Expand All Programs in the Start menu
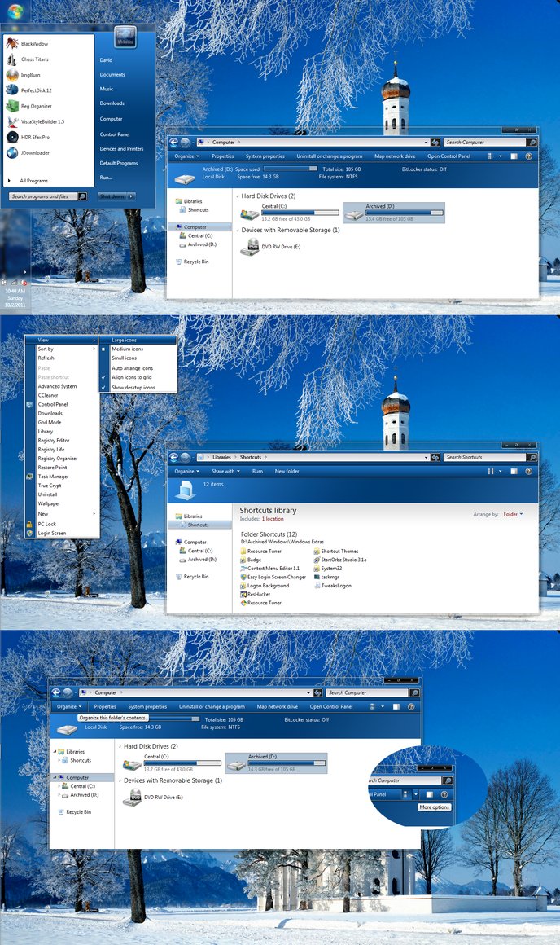The width and height of the screenshot is (560, 945). pos(33,181)
